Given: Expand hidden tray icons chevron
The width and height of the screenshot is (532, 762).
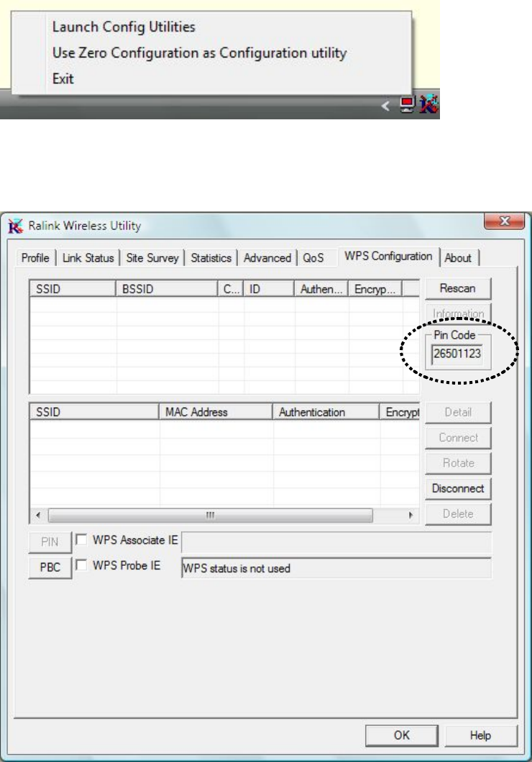Looking at the screenshot, I should tap(386, 105).
